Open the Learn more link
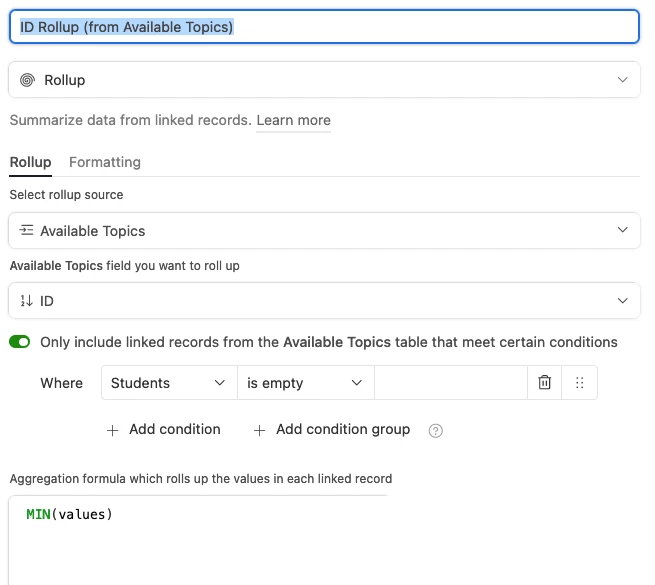 293,120
